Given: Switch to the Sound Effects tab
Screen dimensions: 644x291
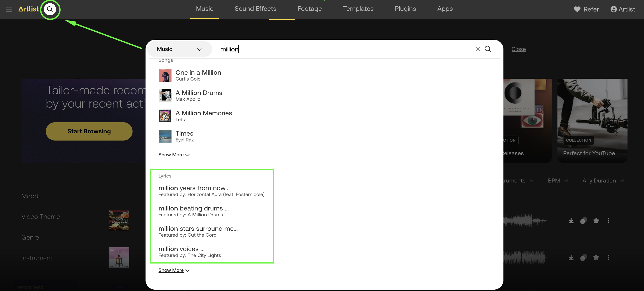Looking at the screenshot, I should click(255, 9).
